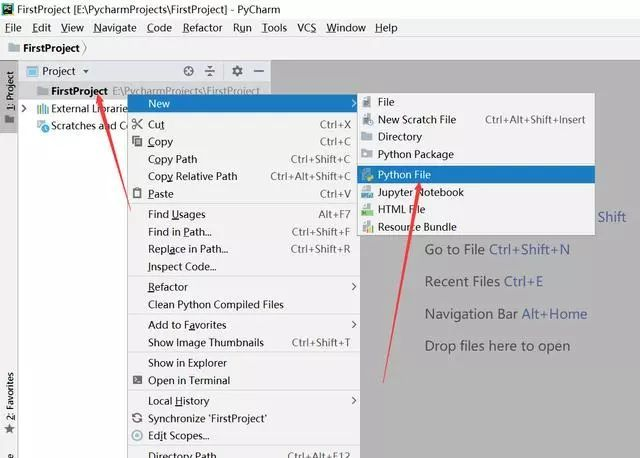The width and height of the screenshot is (640, 458).
Task: Click the FirstProject folder icon in breadcrumb
Action: 14,48
